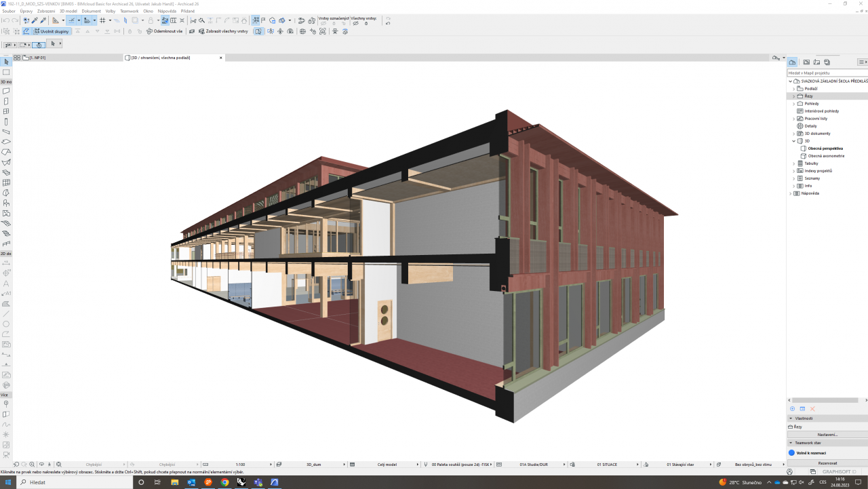
Task: Click the Odemknout vše button
Action: (164, 31)
